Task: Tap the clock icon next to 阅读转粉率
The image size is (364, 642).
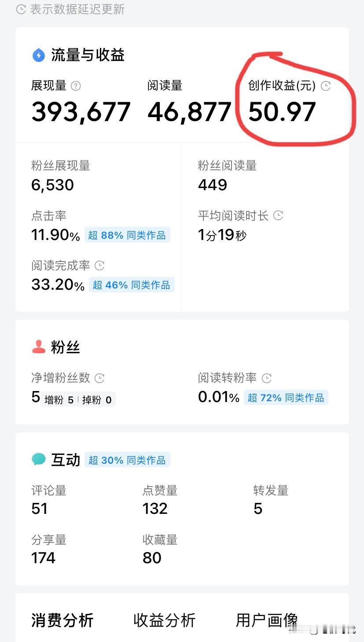Action: pyautogui.click(x=267, y=378)
